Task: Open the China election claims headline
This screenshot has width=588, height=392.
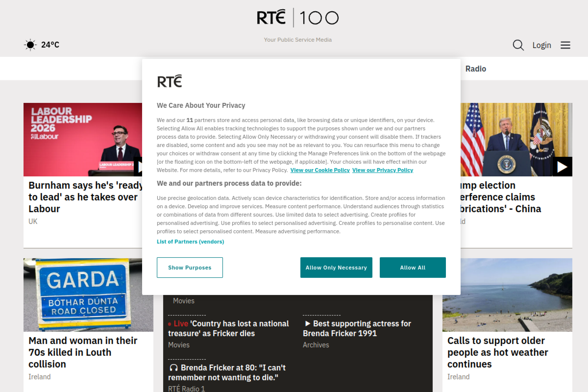Action: coord(501,197)
